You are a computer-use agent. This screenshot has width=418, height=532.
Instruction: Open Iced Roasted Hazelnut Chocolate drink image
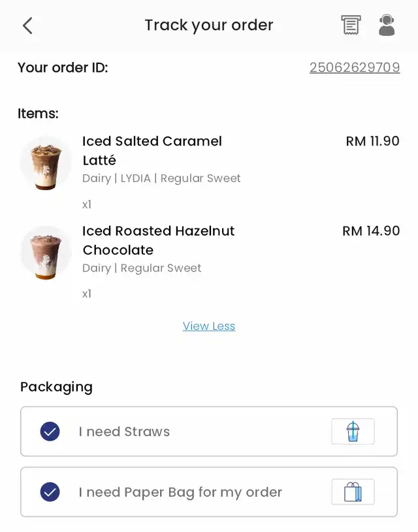[x=45, y=253]
